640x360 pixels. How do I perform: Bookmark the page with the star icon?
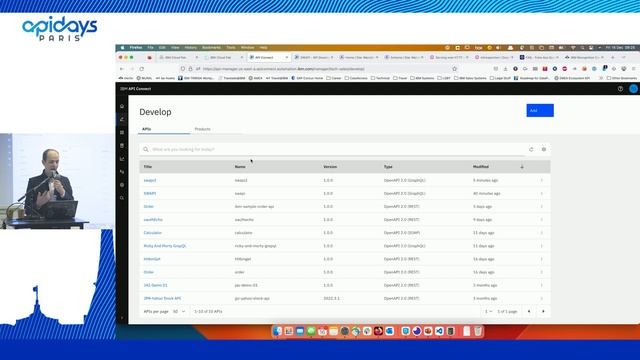pos(454,69)
